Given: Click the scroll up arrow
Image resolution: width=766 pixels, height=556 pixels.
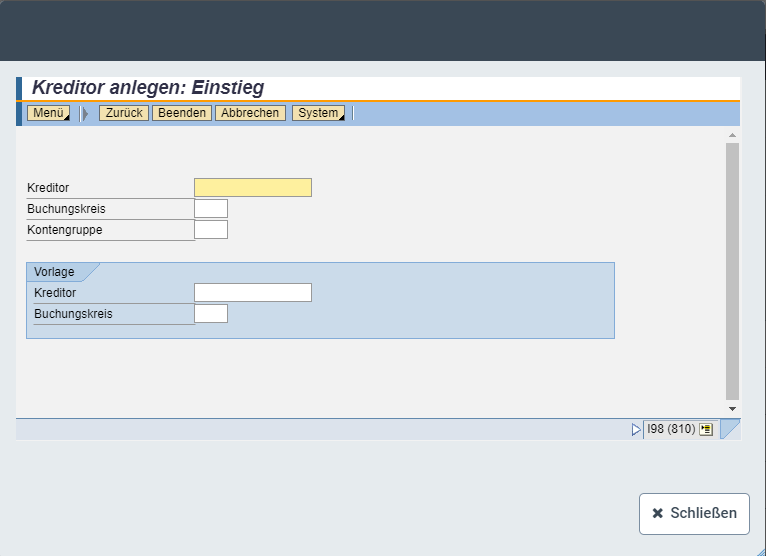Looking at the screenshot, I should point(732,135).
